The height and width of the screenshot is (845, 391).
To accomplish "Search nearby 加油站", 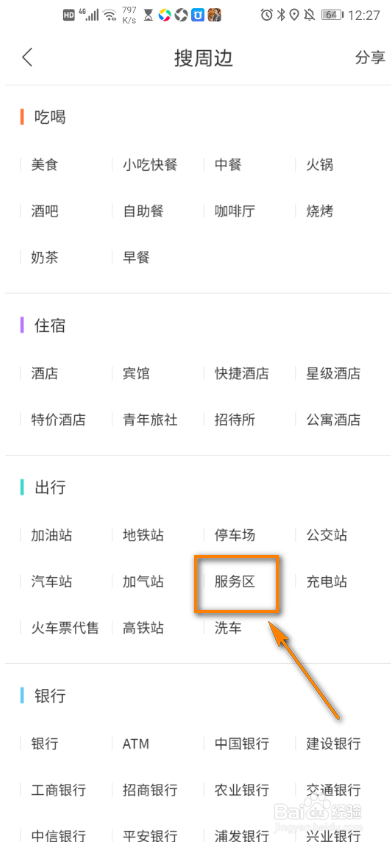I will tap(51, 535).
